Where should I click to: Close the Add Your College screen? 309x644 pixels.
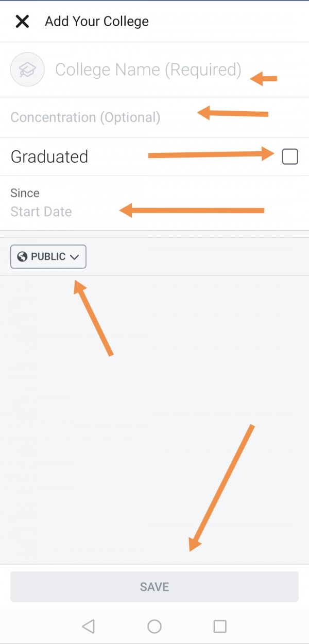click(x=22, y=22)
